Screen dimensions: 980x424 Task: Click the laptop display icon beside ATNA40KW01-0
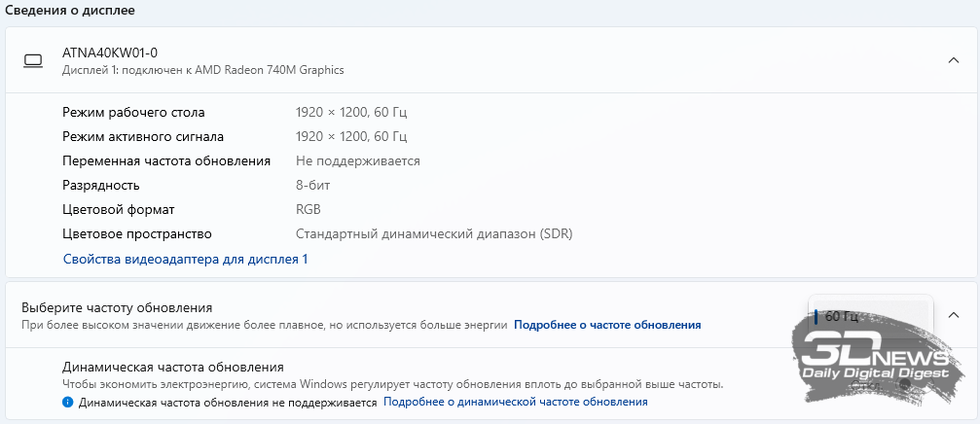(x=33, y=61)
